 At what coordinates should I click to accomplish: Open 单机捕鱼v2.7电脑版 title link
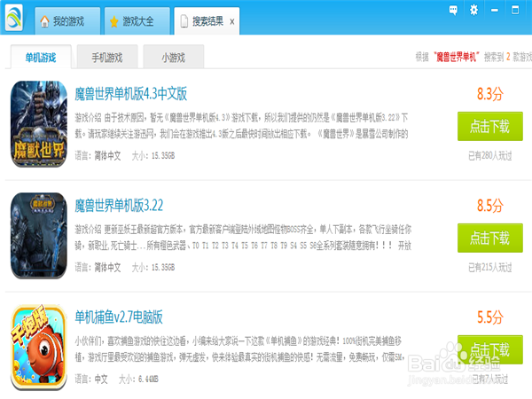(119, 317)
